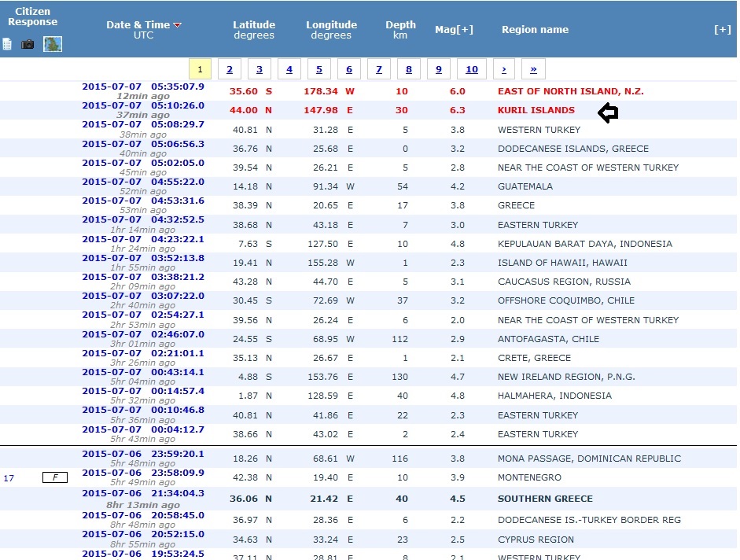Open the 2015-07-07 05:35:07.9 earthquake entry
Image resolution: width=740 pixels, height=560 pixels.
pos(143,87)
